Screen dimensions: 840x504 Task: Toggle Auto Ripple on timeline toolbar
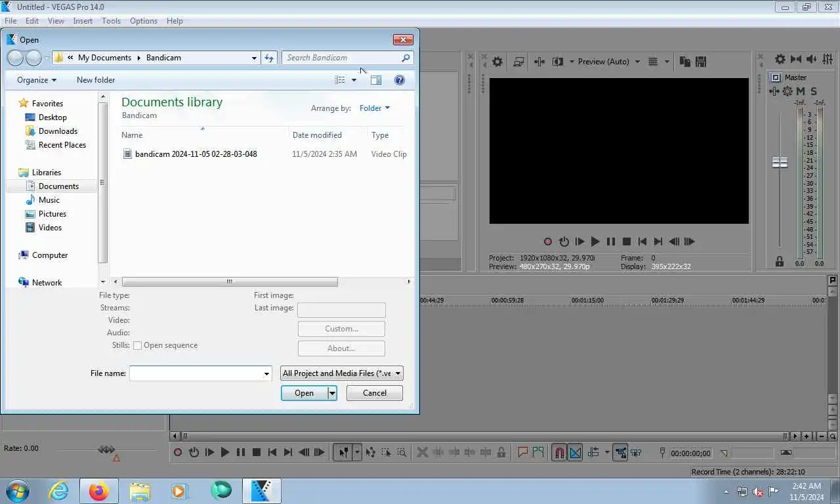pyautogui.click(x=594, y=452)
